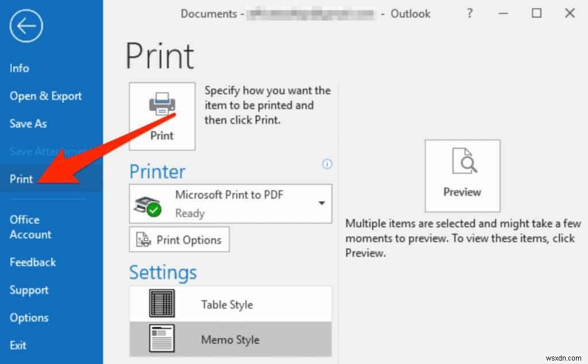
Task: Select Save As from the sidebar
Action: [28, 123]
